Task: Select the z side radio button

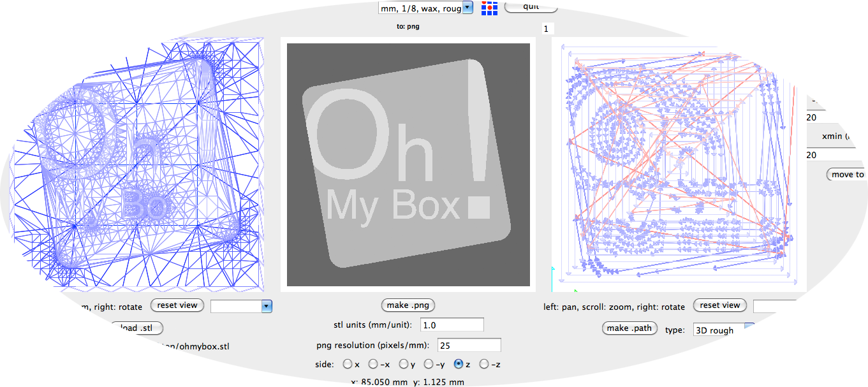Action: pyautogui.click(x=458, y=364)
